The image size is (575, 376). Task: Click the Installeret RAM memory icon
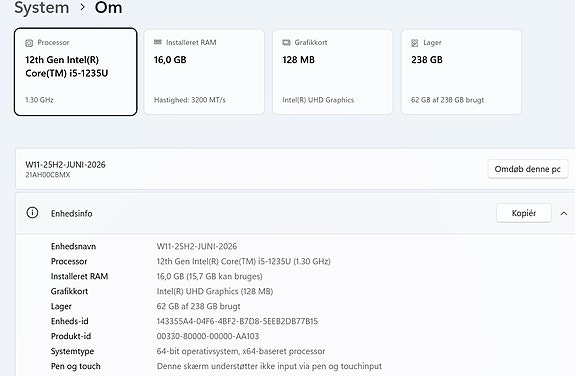coord(158,42)
